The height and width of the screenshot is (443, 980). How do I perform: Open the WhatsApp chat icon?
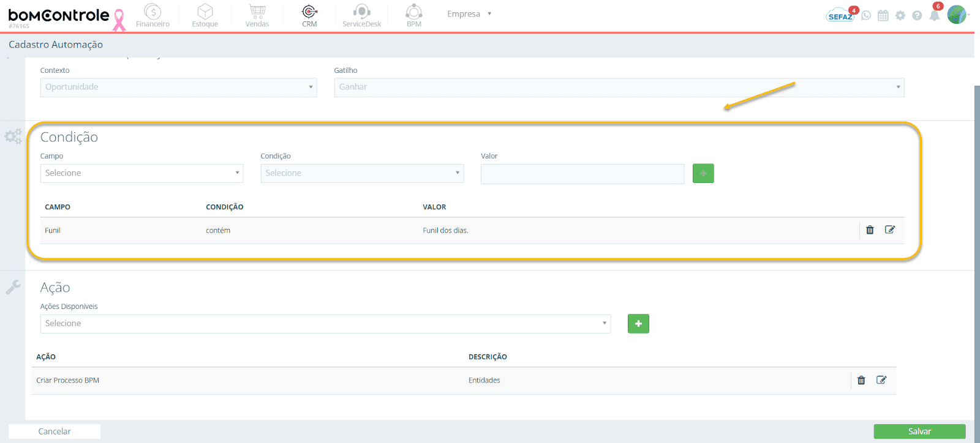click(x=866, y=15)
